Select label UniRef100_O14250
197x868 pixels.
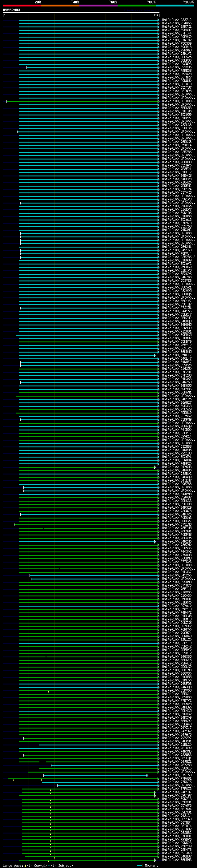coord(177,369)
